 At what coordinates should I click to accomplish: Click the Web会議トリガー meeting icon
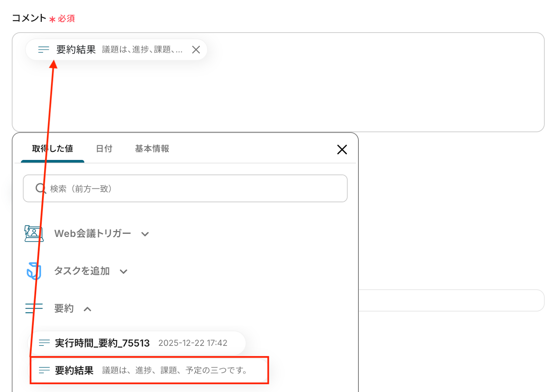click(34, 233)
